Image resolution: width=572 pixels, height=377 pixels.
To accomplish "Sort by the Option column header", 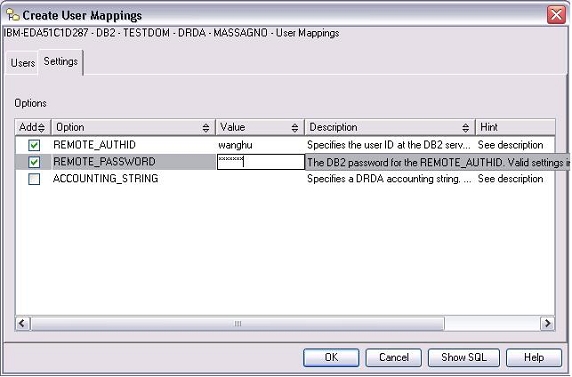I will [133, 127].
